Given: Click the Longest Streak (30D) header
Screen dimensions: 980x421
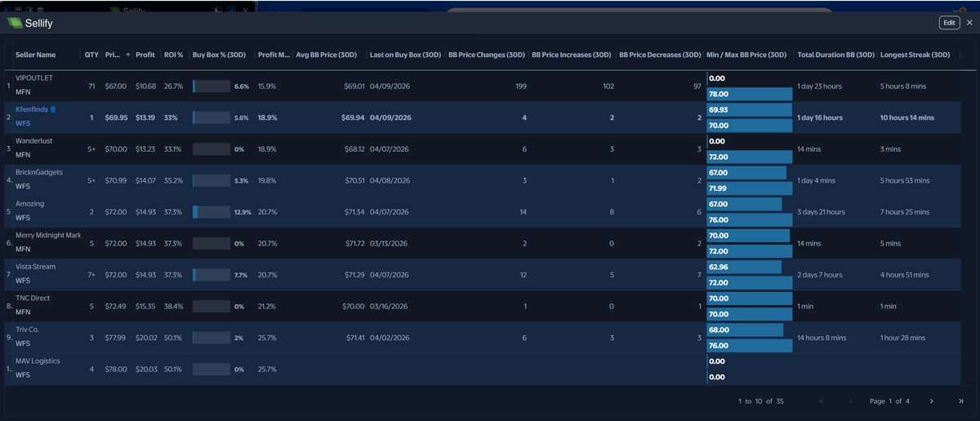Looking at the screenshot, I should (x=915, y=55).
